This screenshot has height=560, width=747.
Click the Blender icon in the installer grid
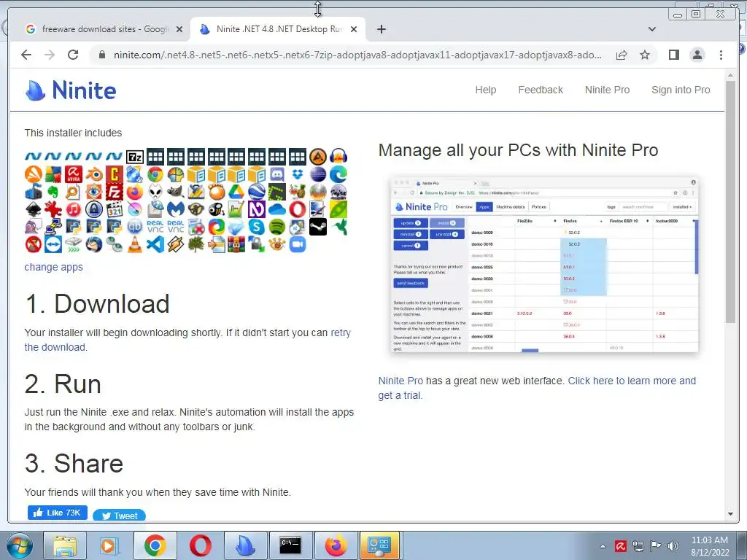click(x=94, y=175)
